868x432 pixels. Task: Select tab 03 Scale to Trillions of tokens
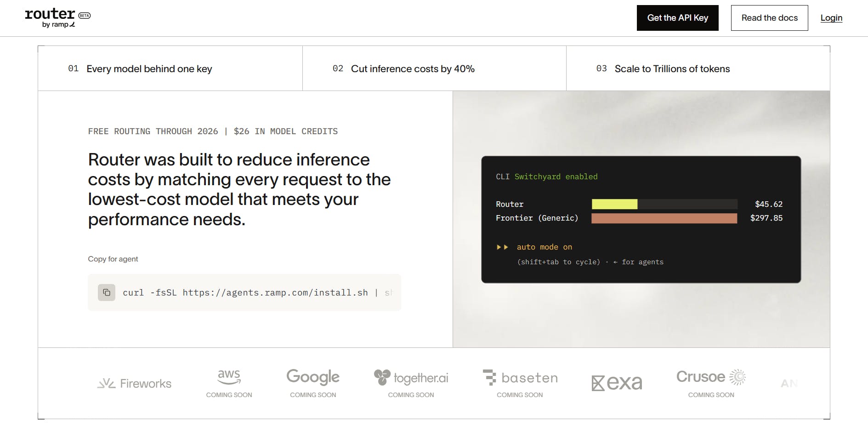698,68
